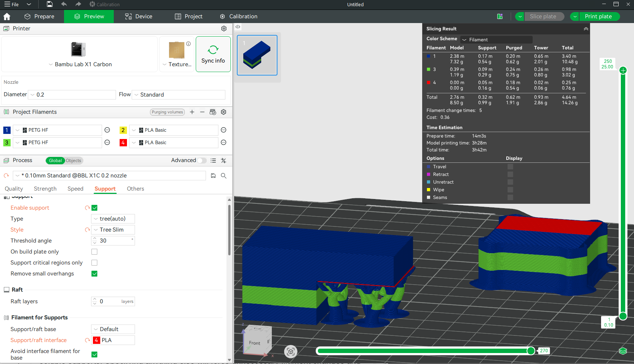Save the current process preset
This screenshot has height=364, width=634.
coord(213,176)
